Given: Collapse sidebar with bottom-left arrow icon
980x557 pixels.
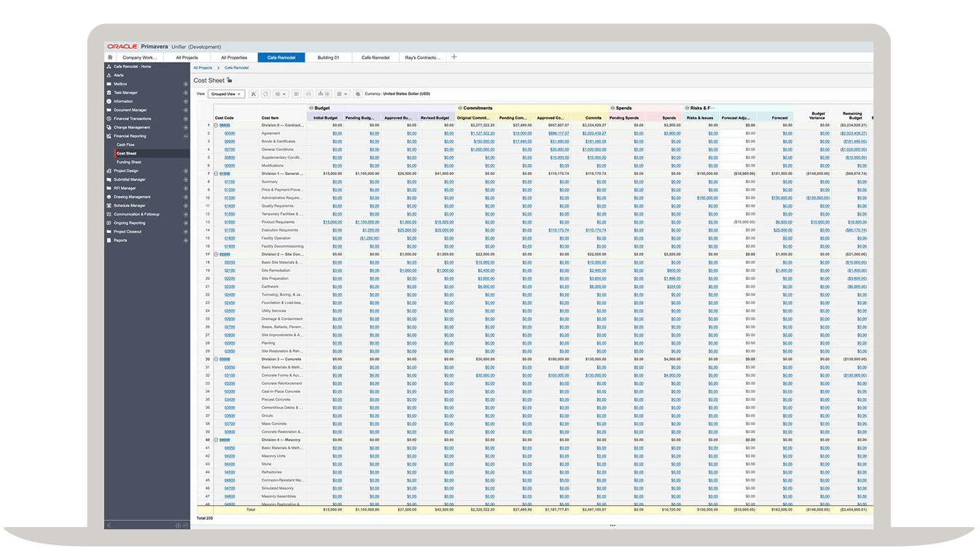Looking at the screenshot, I should point(109,525).
